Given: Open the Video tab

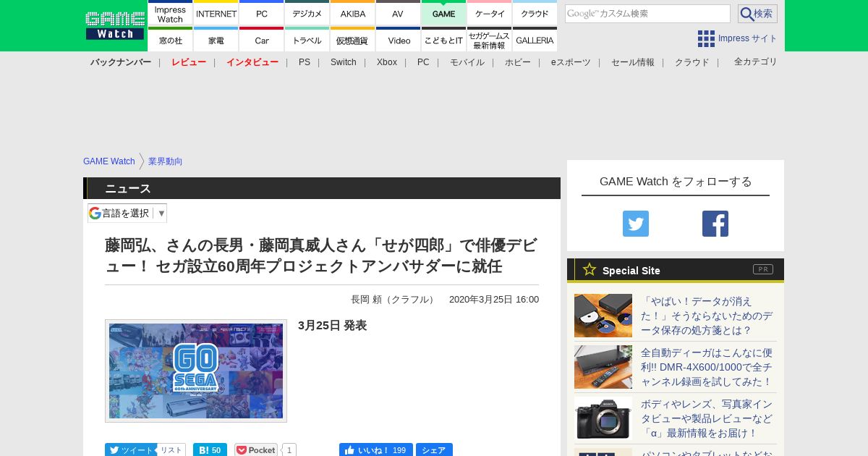Looking at the screenshot, I should pos(398,40).
